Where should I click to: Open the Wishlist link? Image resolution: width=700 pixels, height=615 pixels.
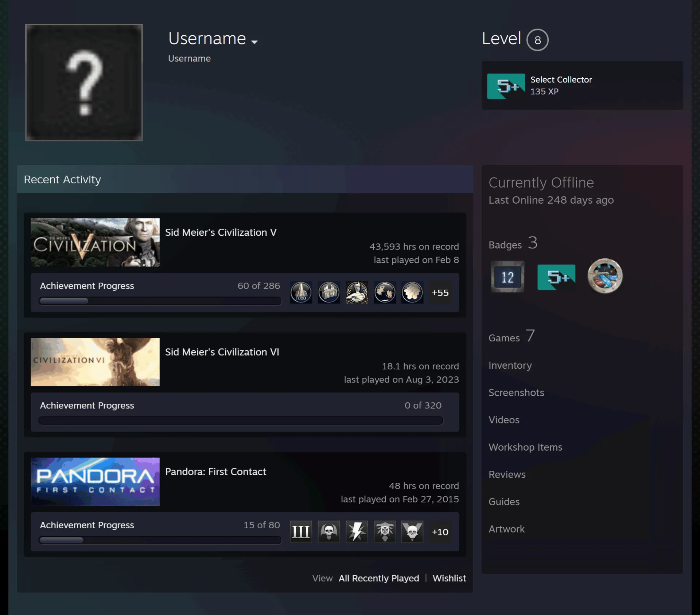pos(449,578)
